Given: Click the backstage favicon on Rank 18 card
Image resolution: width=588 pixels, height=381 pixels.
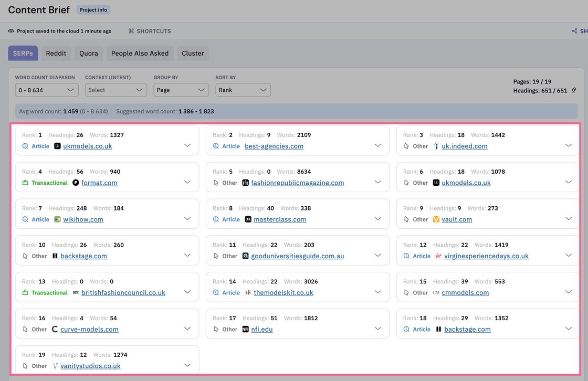Looking at the screenshot, I should 438,329.
